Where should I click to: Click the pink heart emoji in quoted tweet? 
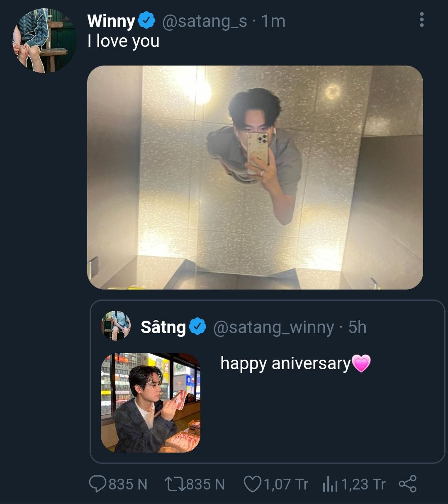tap(361, 363)
